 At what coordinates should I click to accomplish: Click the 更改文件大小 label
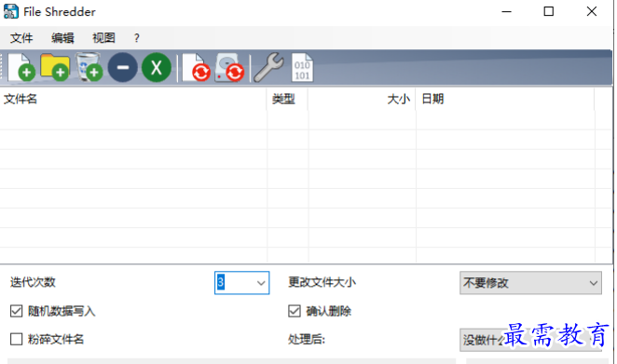pyautogui.click(x=322, y=282)
